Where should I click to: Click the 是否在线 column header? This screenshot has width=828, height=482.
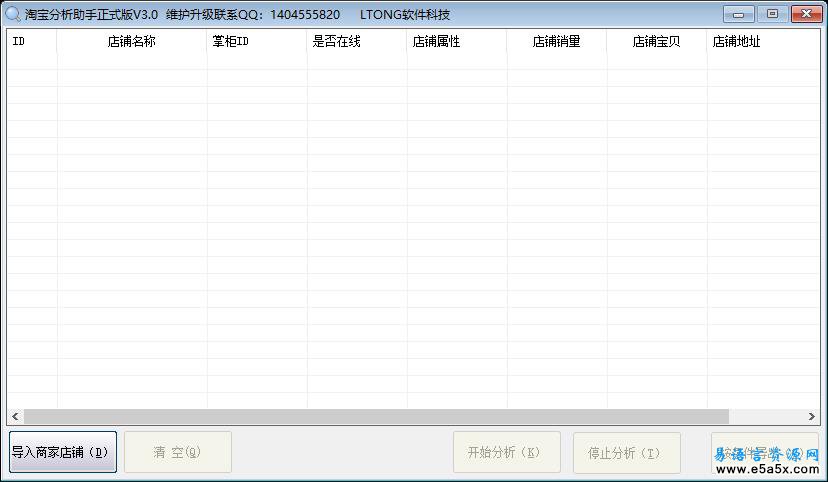357,42
